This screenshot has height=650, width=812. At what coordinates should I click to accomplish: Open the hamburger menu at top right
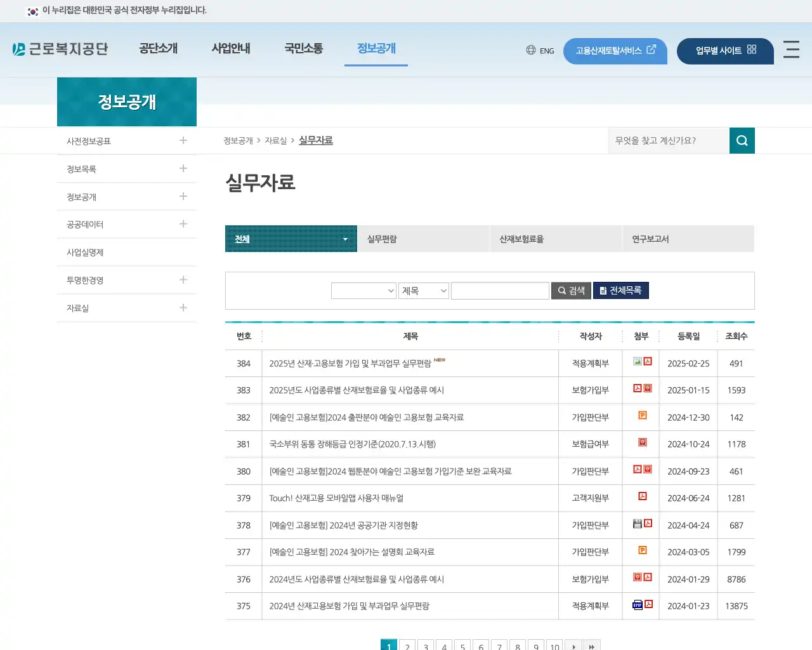pos(791,51)
